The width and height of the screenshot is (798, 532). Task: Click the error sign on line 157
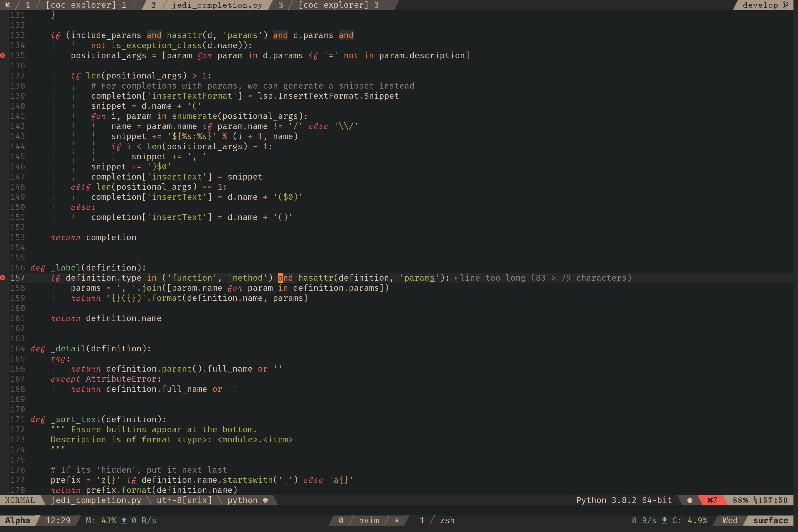[x=3, y=278]
